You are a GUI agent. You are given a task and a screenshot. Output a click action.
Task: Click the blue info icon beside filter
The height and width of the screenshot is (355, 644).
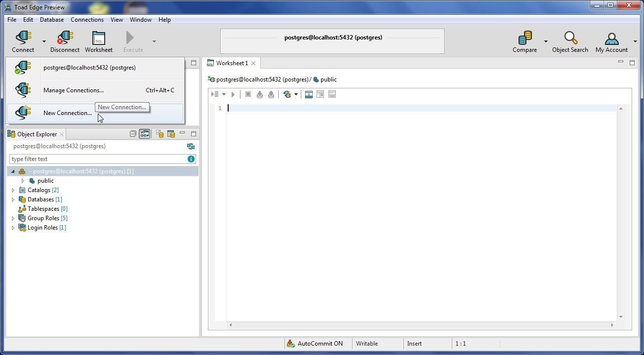point(191,159)
